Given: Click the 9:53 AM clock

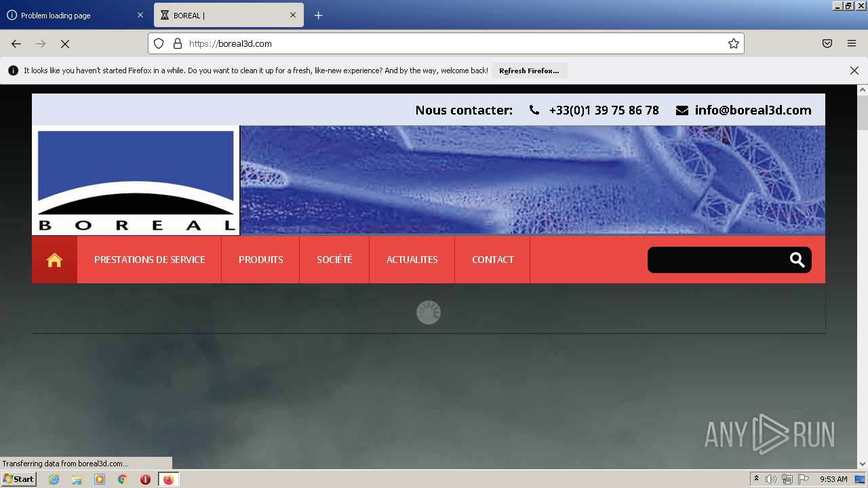Looking at the screenshot, I should pyautogui.click(x=833, y=479).
